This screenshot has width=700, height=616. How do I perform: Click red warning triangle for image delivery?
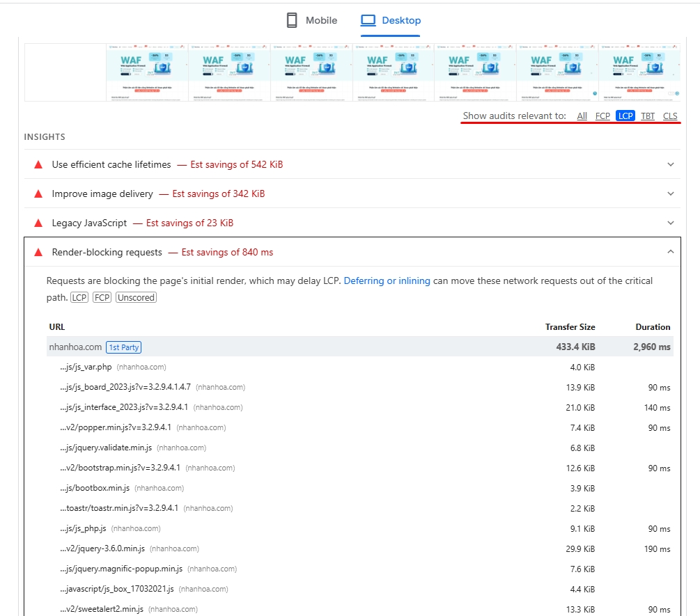pyautogui.click(x=38, y=194)
